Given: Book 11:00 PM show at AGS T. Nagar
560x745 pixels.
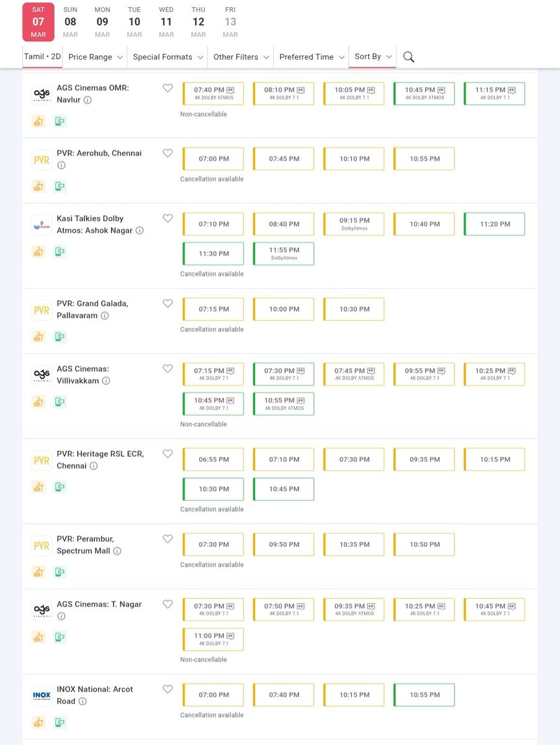Looking at the screenshot, I should click(x=214, y=639).
